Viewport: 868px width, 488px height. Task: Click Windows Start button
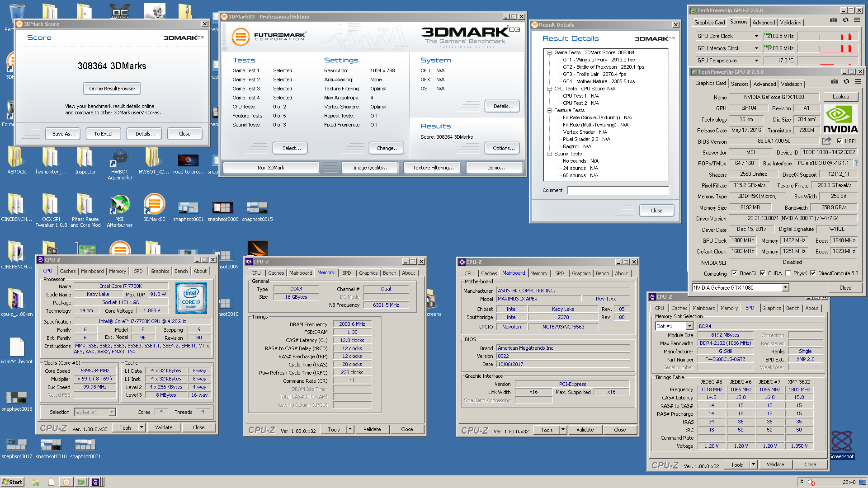pyautogui.click(x=12, y=482)
